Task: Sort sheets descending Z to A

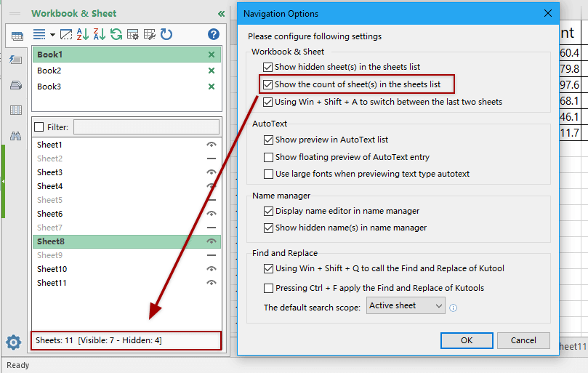Action: (100, 34)
